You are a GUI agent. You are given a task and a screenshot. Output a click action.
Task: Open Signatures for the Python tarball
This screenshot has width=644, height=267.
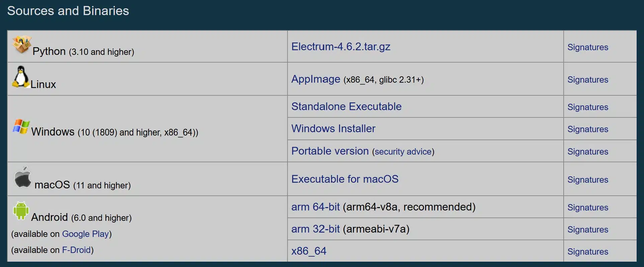tap(588, 47)
